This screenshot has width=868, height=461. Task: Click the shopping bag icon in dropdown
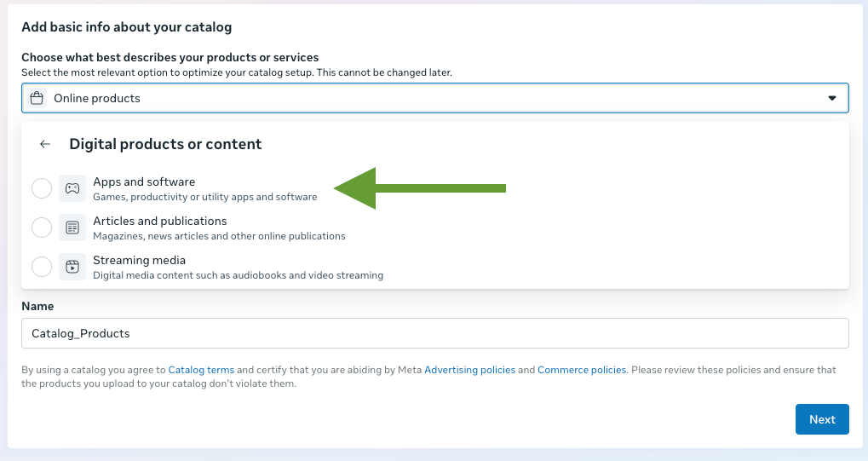click(37, 98)
